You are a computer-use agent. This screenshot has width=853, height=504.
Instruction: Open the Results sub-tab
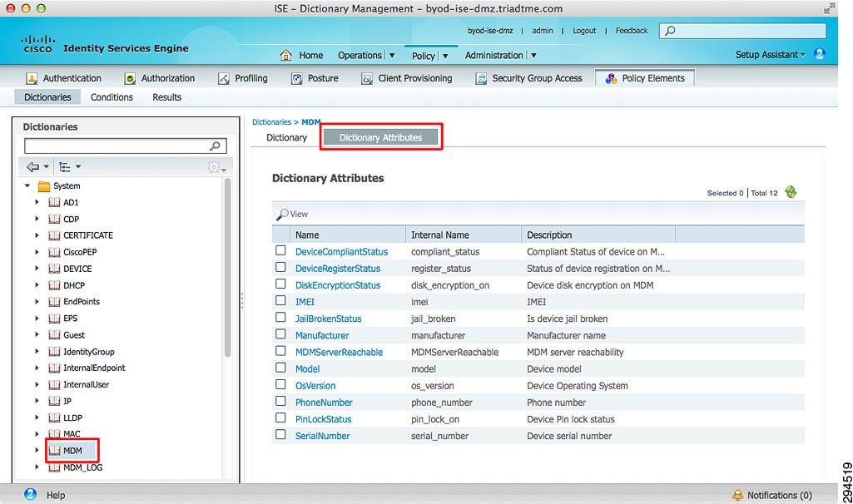tap(167, 97)
